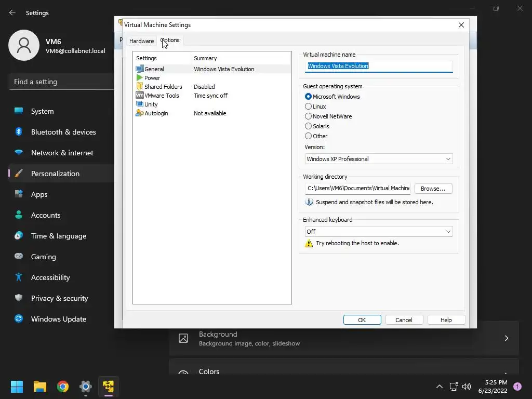Click the Windows Update sync icon
The width and height of the screenshot is (532, 399).
19,318
